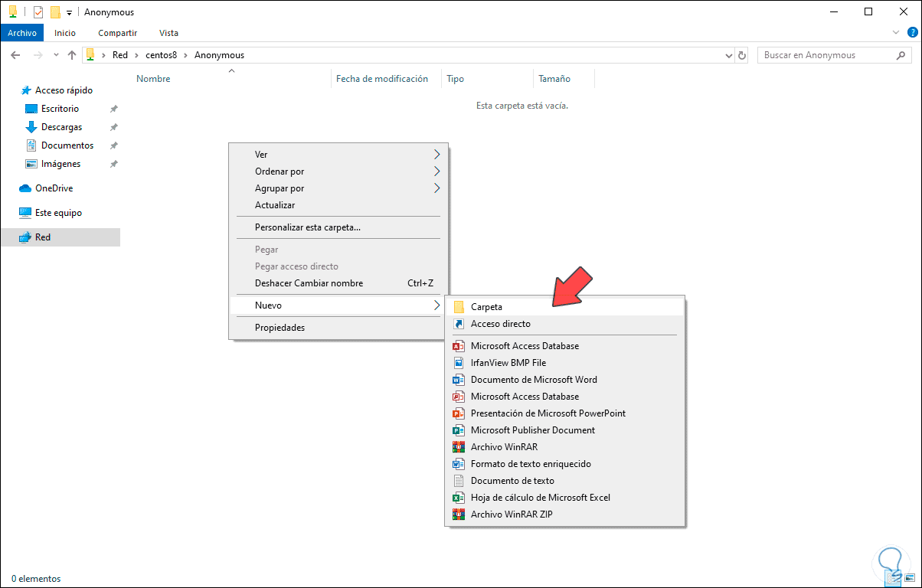Click the Properties icon in quick access toolbar

coord(38,12)
